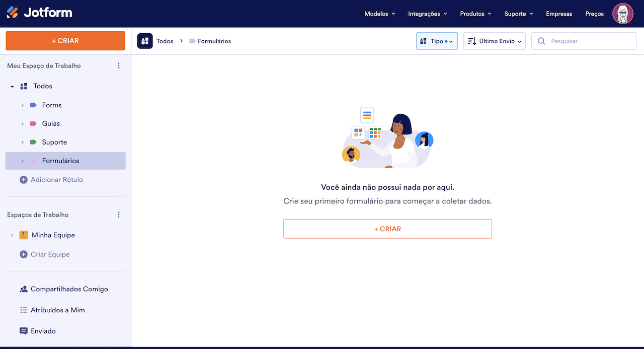
Task: Click the Minha Equipe team icon
Action: pyautogui.click(x=24, y=235)
